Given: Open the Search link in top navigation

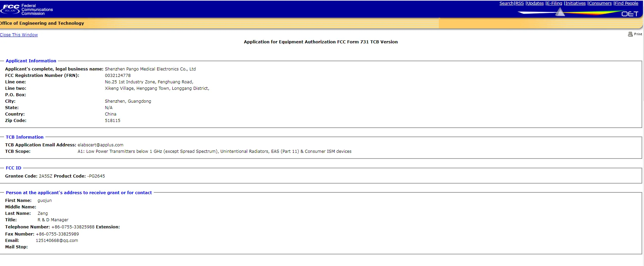Looking at the screenshot, I should click(x=506, y=3).
